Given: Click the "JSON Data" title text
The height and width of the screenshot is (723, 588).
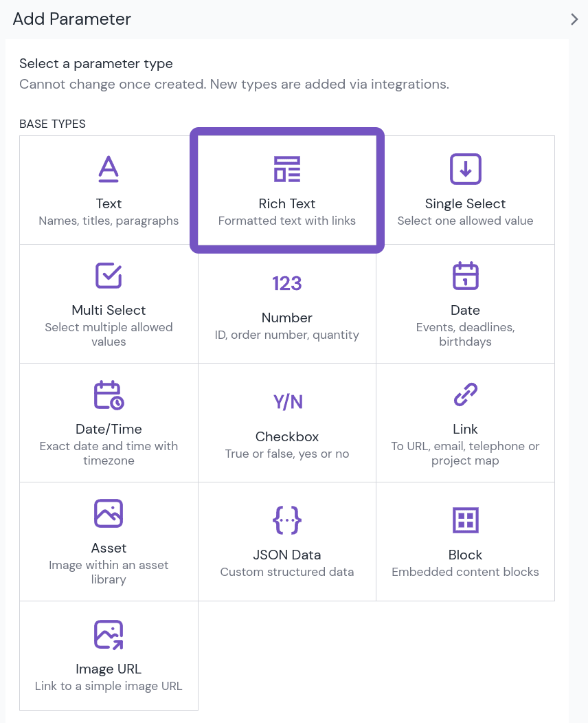Looking at the screenshot, I should pos(287,555).
